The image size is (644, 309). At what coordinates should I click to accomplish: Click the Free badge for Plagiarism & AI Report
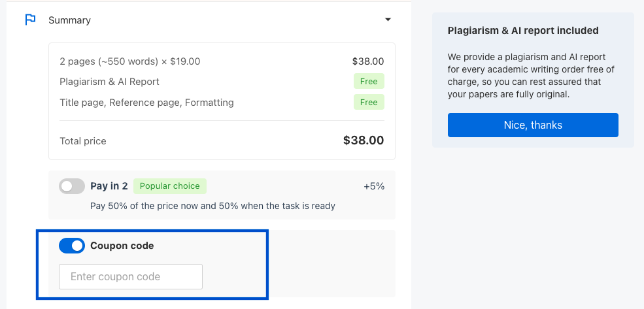[368, 81]
